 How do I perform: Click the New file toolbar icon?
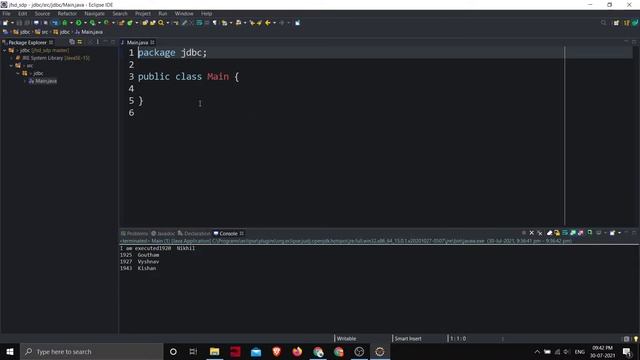[5, 23]
